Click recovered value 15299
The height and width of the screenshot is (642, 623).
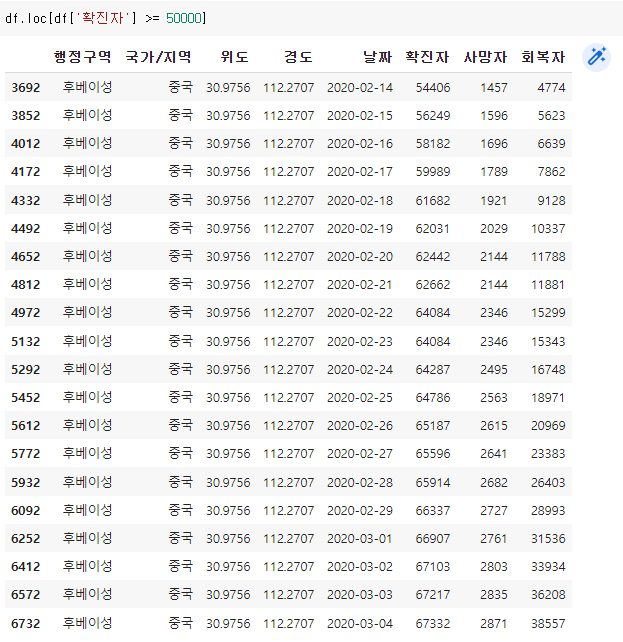(548, 313)
